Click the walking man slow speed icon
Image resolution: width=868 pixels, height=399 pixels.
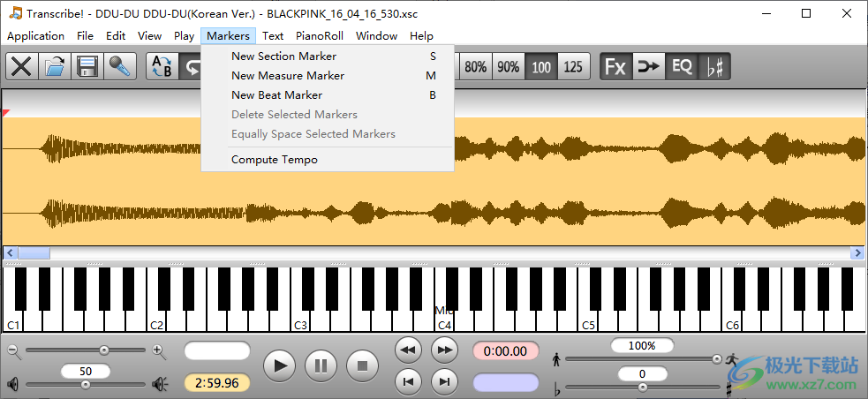click(x=556, y=360)
